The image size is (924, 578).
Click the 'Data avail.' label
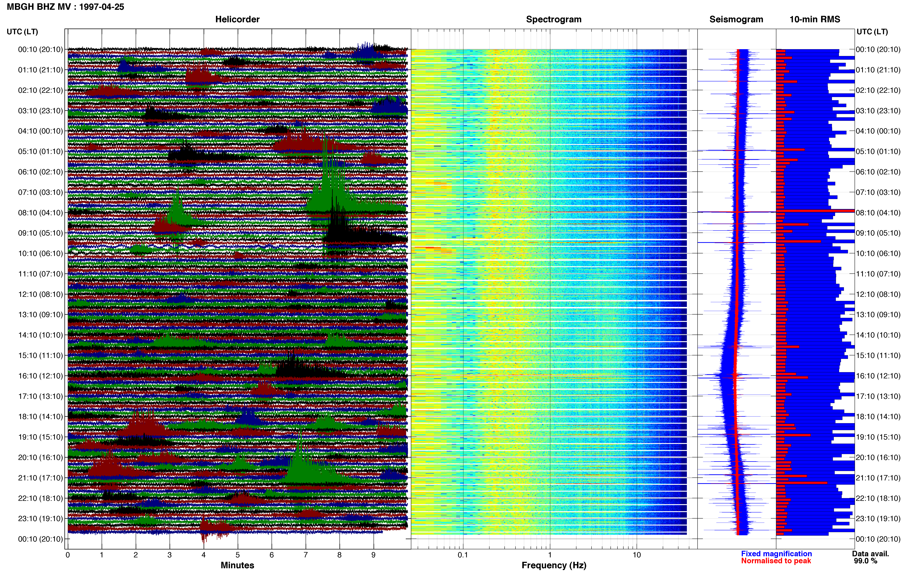pos(870,554)
